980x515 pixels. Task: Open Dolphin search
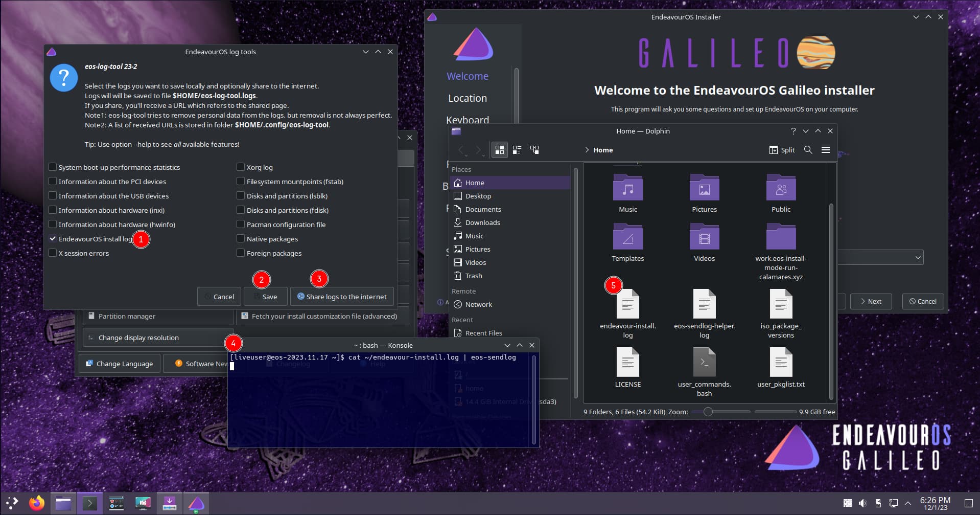point(808,150)
